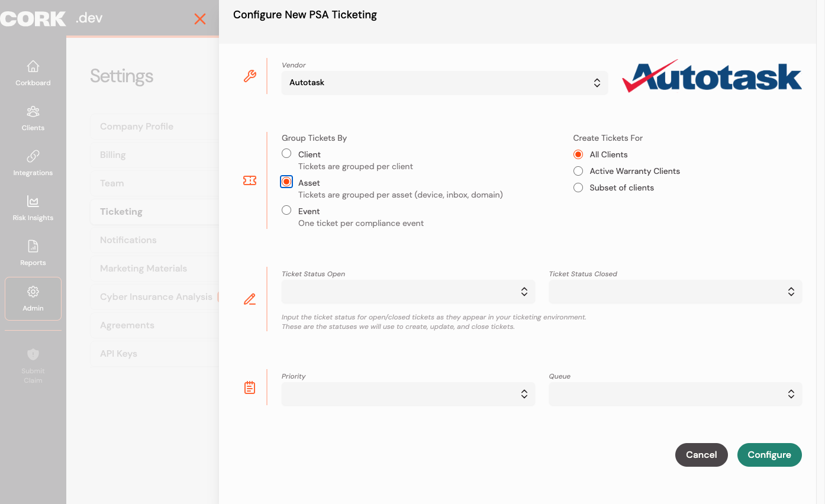
Task: Open Notifications settings tab
Action: [x=154, y=240]
